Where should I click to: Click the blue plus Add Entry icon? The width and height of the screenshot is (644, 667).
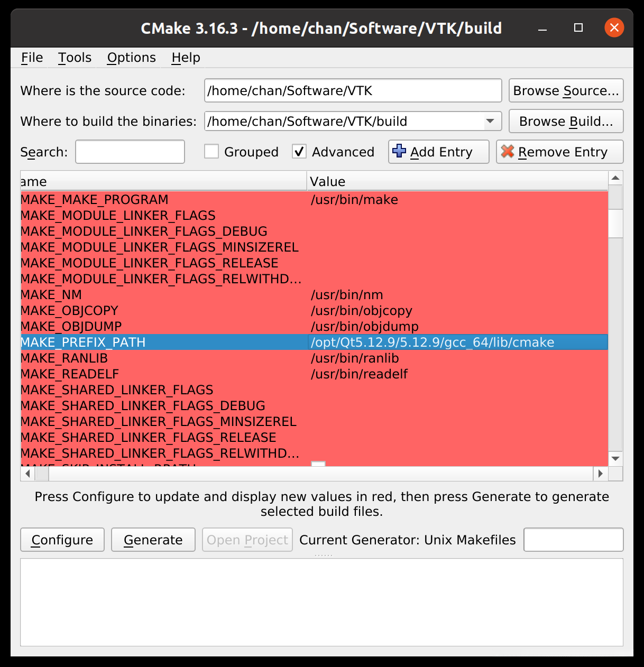point(399,151)
